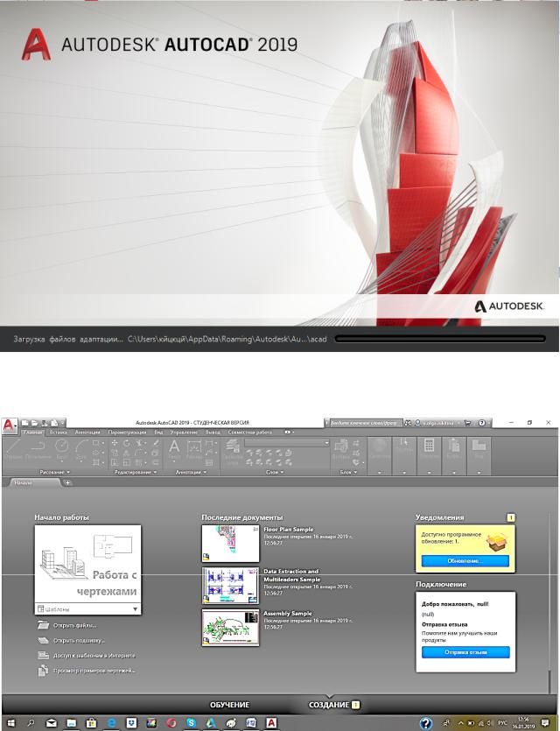Viewport: 560px width, 731px height.
Task: Click Открыть подшивку link
Action: (79, 641)
